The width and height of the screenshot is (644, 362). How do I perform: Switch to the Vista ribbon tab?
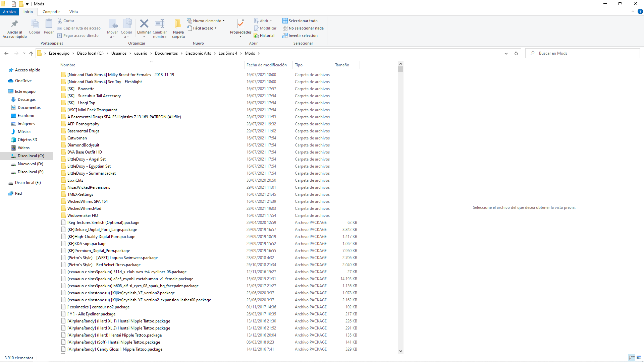73,12
